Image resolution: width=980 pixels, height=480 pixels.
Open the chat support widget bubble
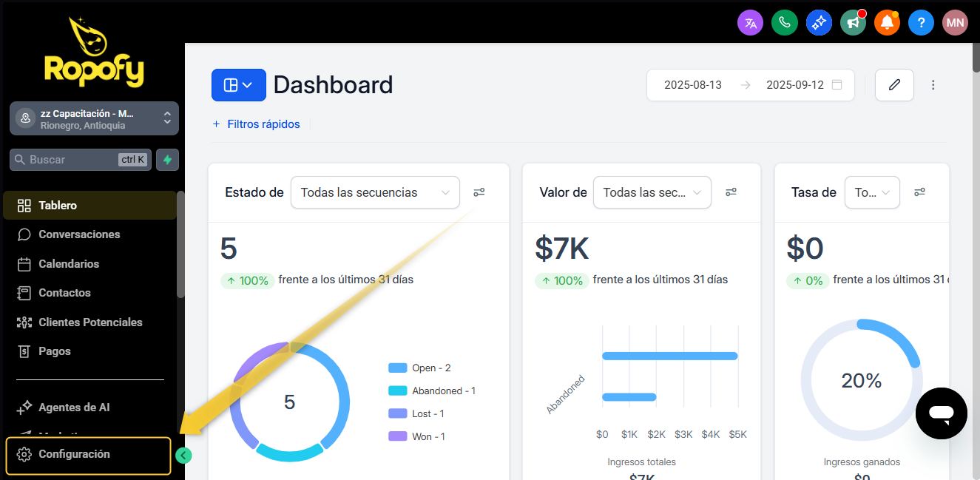[941, 413]
